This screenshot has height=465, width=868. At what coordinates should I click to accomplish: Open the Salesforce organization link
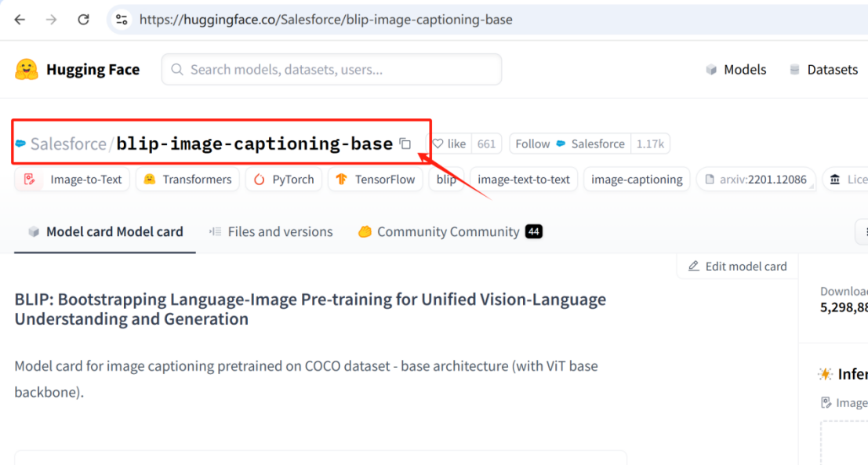pyautogui.click(x=68, y=143)
